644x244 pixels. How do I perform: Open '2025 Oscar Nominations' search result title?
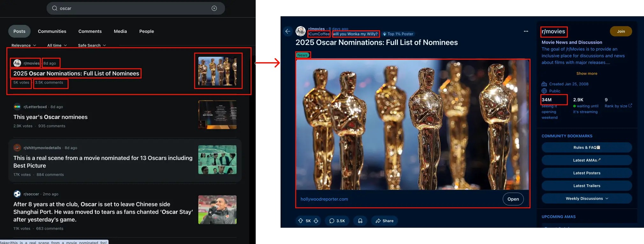pyautogui.click(x=76, y=73)
